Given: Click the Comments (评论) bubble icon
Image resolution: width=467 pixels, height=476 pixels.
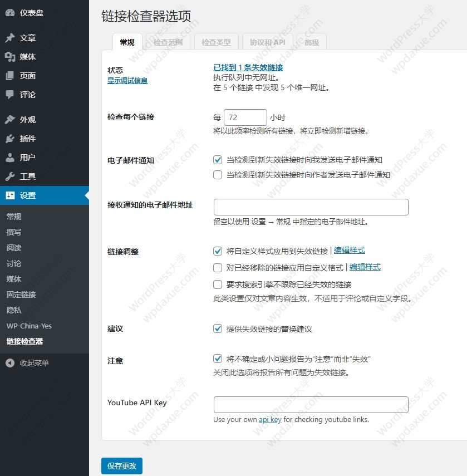Looking at the screenshot, I should tap(10, 95).
